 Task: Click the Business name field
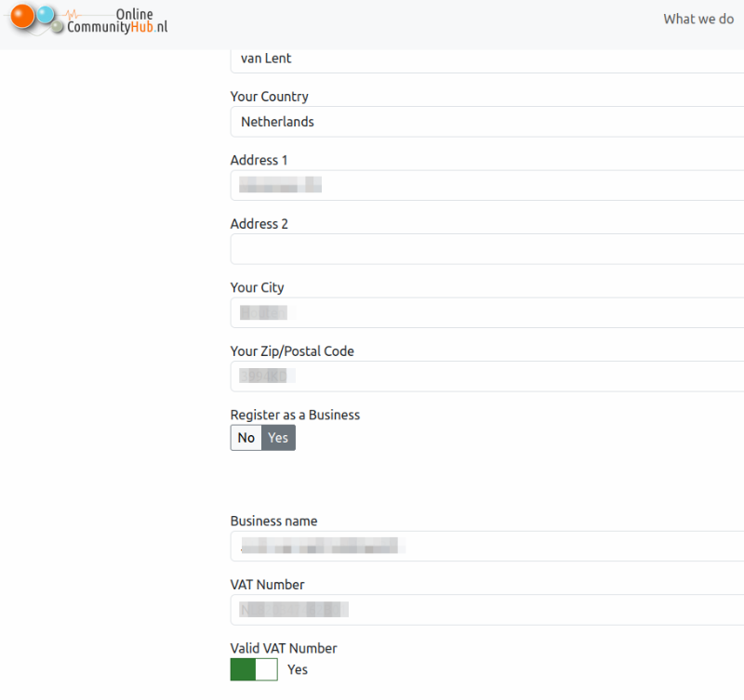coord(486,547)
